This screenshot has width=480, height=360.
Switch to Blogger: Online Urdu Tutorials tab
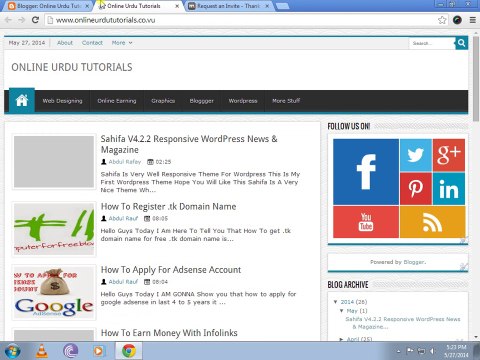pos(49,6)
